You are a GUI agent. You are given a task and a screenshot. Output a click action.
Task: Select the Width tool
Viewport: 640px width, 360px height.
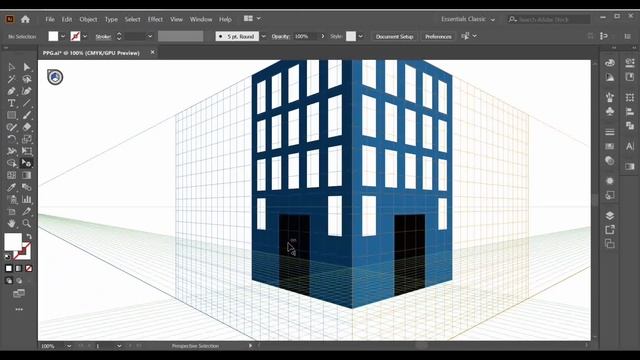coord(11,151)
